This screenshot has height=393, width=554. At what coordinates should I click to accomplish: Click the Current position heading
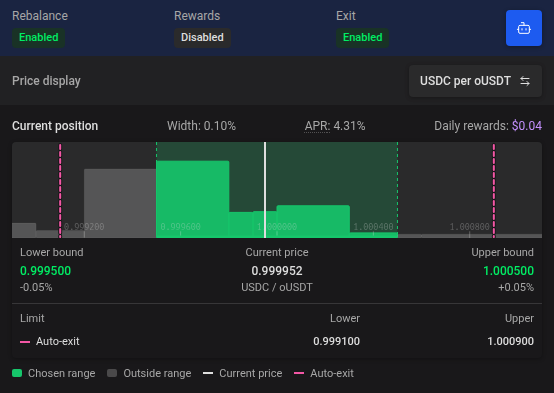tap(55, 126)
